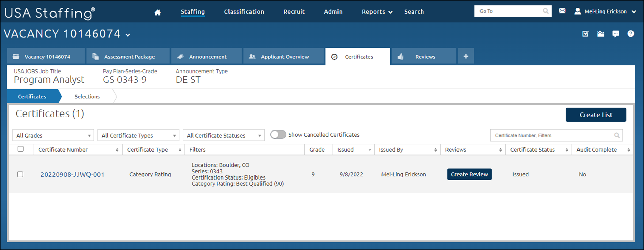The image size is (644, 250).
Task: Check the box for certificate 20220908-JJWQ-001
Action: click(x=20, y=174)
